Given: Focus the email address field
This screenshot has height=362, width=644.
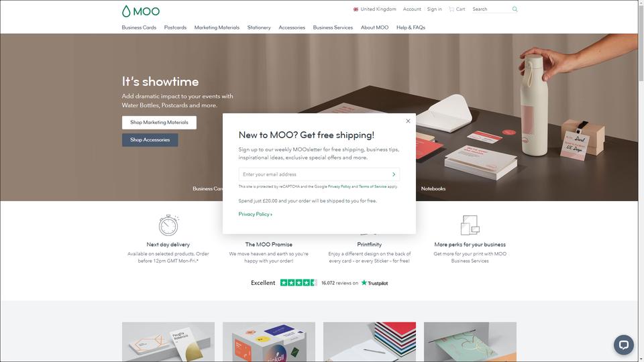Looking at the screenshot, I should pyautogui.click(x=314, y=174).
